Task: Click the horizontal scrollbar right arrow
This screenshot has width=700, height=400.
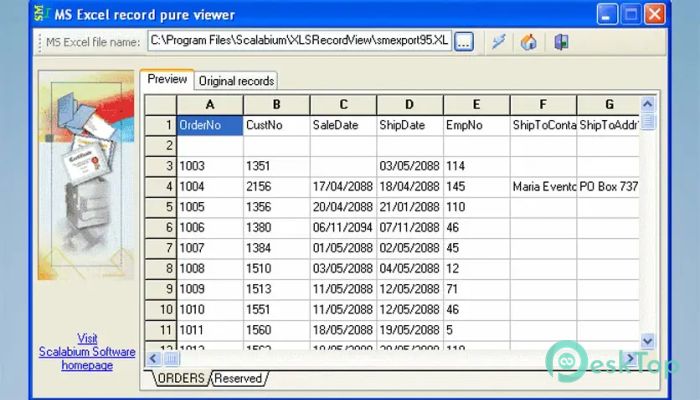Action: coord(631,358)
